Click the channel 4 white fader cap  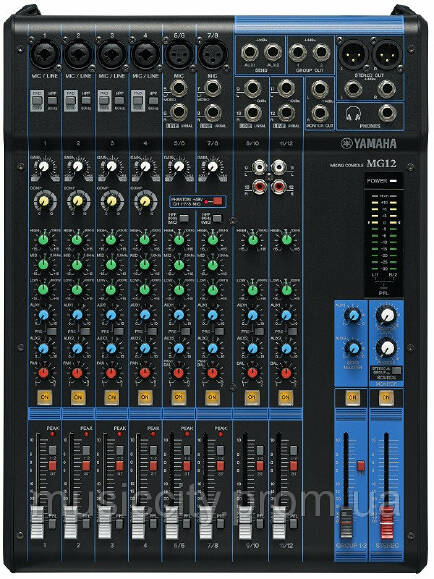[x=139, y=523]
